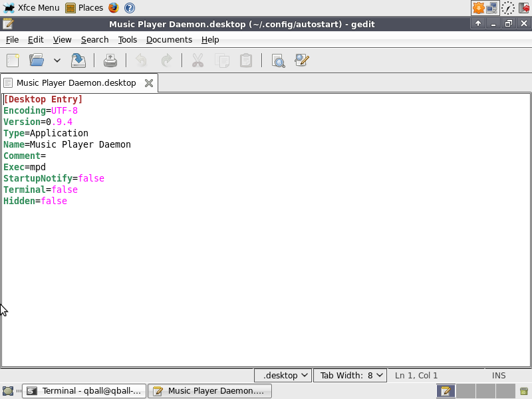Open help icon in top panel

(x=130, y=7)
